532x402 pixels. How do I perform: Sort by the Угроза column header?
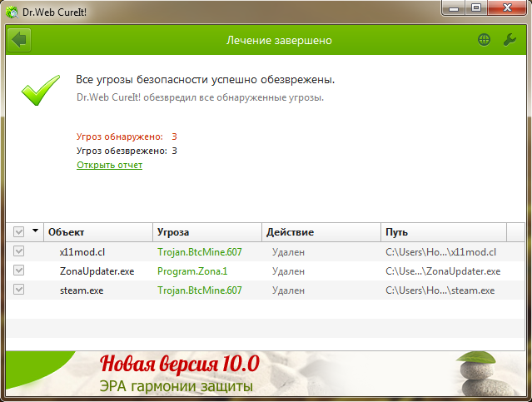pos(207,232)
